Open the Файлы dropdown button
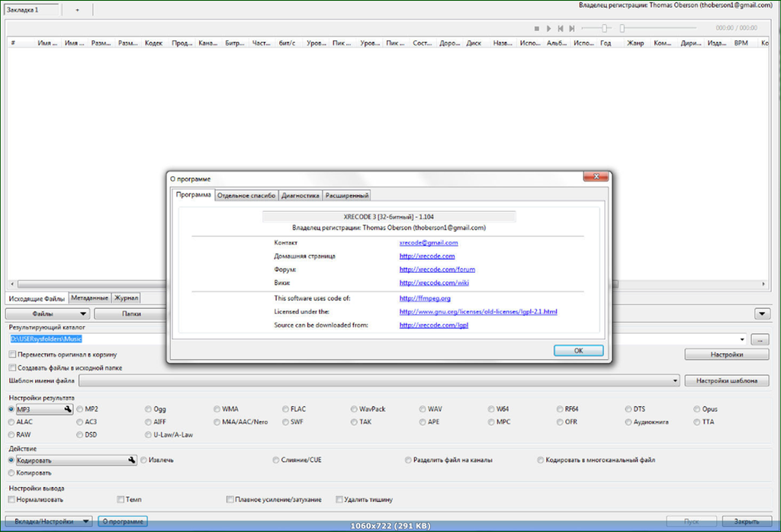Screen dimensions: 781x532 (48, 314)
